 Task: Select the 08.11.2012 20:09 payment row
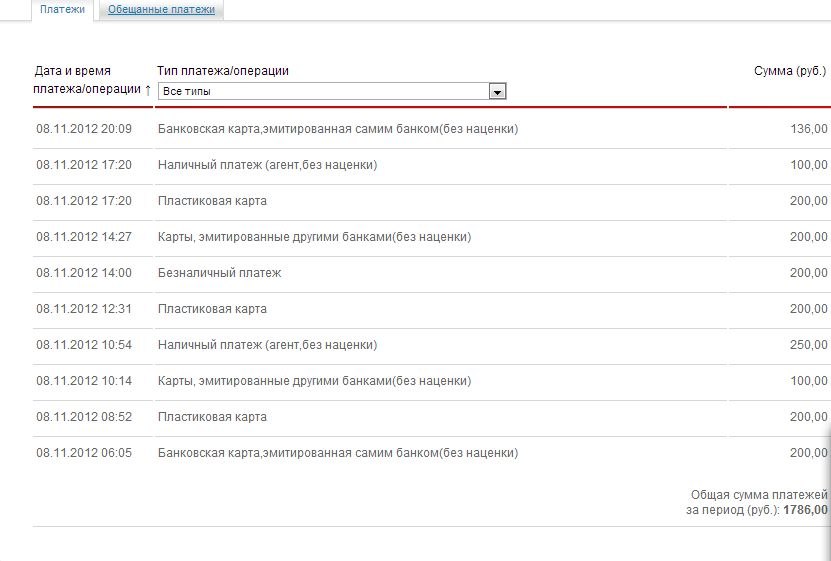430,129
